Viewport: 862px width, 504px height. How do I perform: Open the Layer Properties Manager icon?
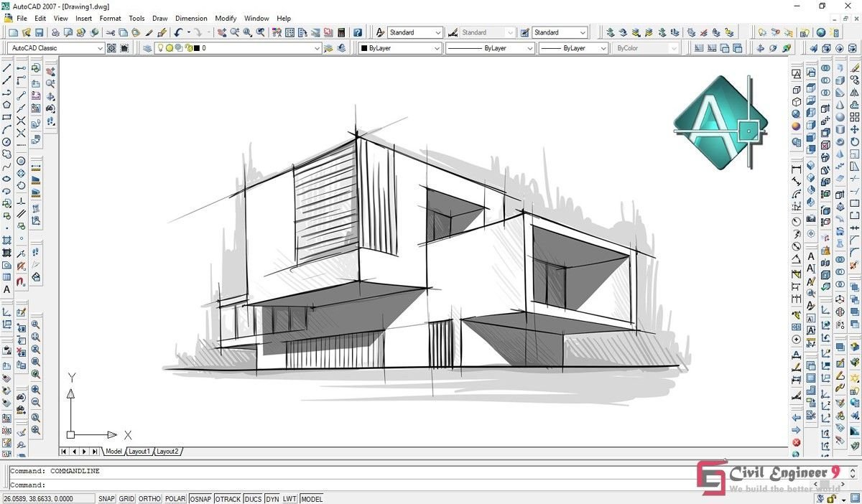tap(147, 48)
